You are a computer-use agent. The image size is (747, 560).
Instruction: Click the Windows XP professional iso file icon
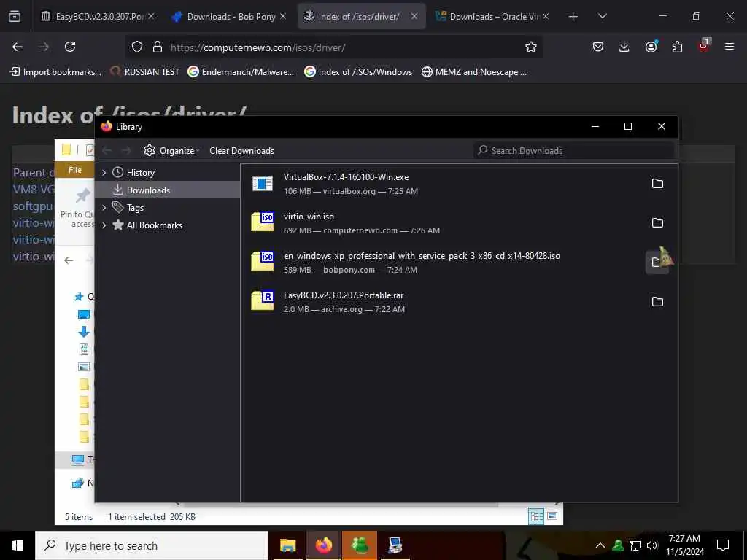pyautogui.click(x=262, y=262)
